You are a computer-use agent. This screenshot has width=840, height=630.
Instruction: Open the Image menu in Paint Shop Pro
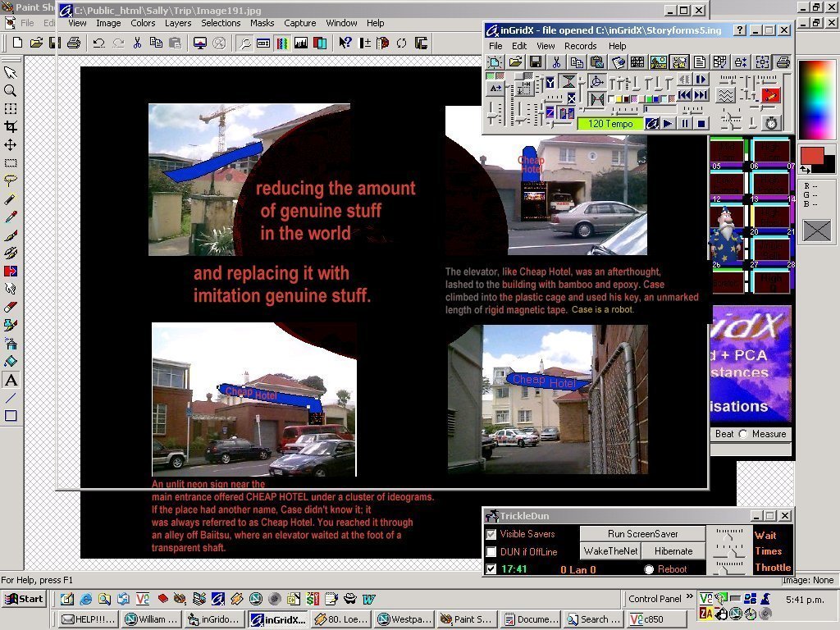point(108,23)
